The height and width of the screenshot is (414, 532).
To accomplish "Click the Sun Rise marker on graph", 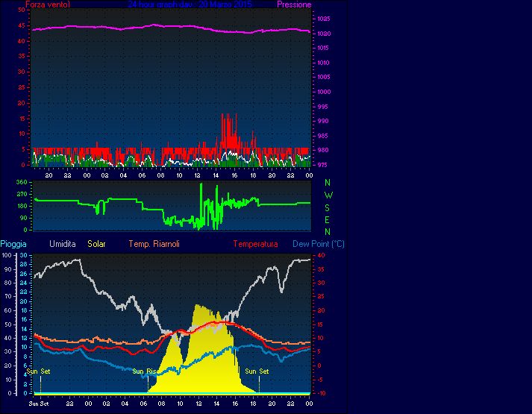I will coord(144,371).
